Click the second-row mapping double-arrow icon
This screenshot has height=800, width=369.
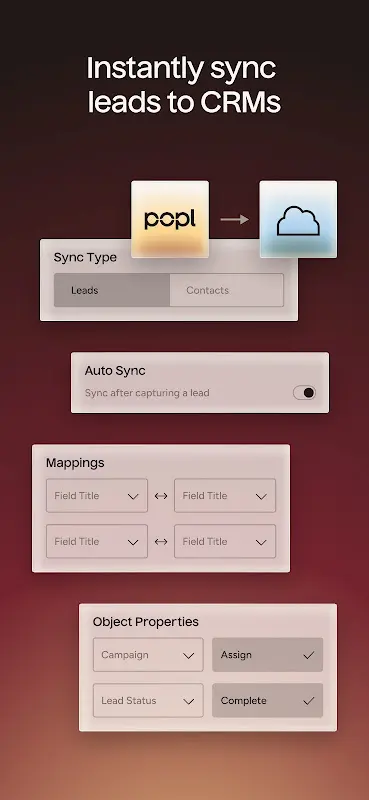tap(161, 542)
